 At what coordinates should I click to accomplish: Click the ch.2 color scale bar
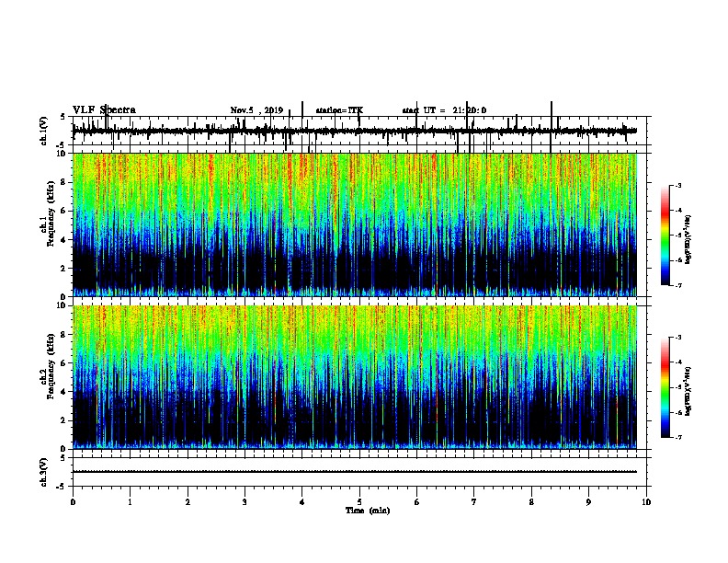[x=665, y=387]
